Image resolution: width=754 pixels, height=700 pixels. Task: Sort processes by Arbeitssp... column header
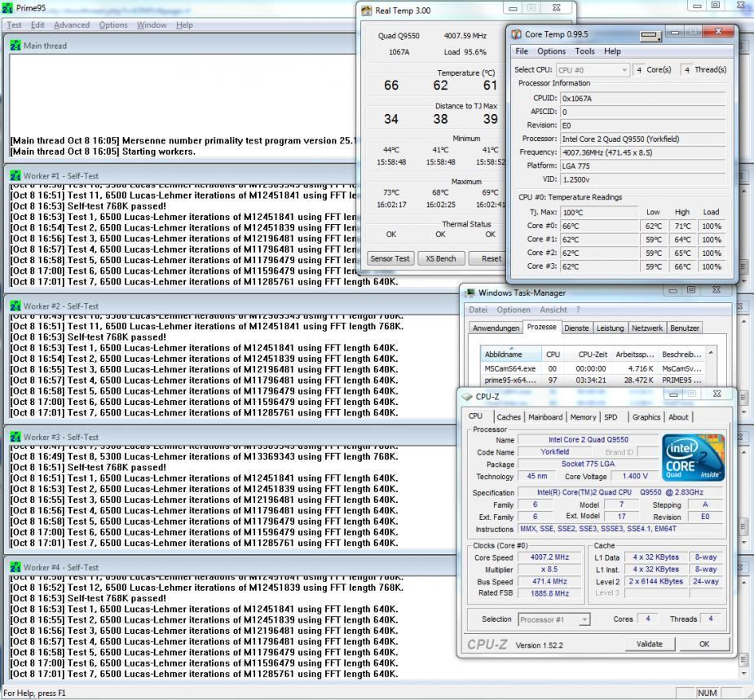635,354
